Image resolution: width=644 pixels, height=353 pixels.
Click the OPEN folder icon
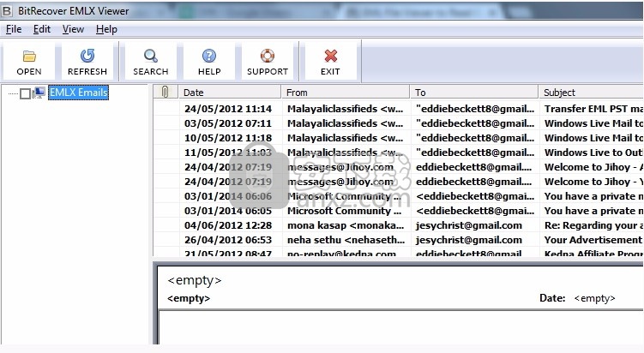29,56
